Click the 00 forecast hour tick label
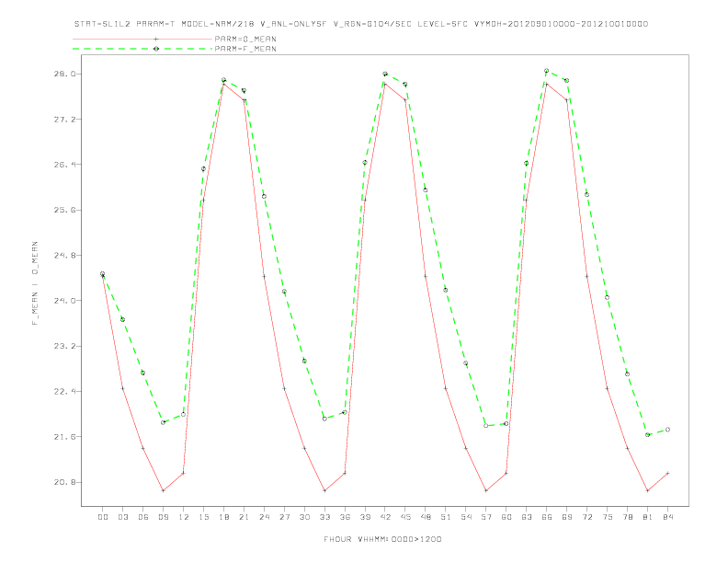Screen dimensions: 728x563 [x=103, y=517]
